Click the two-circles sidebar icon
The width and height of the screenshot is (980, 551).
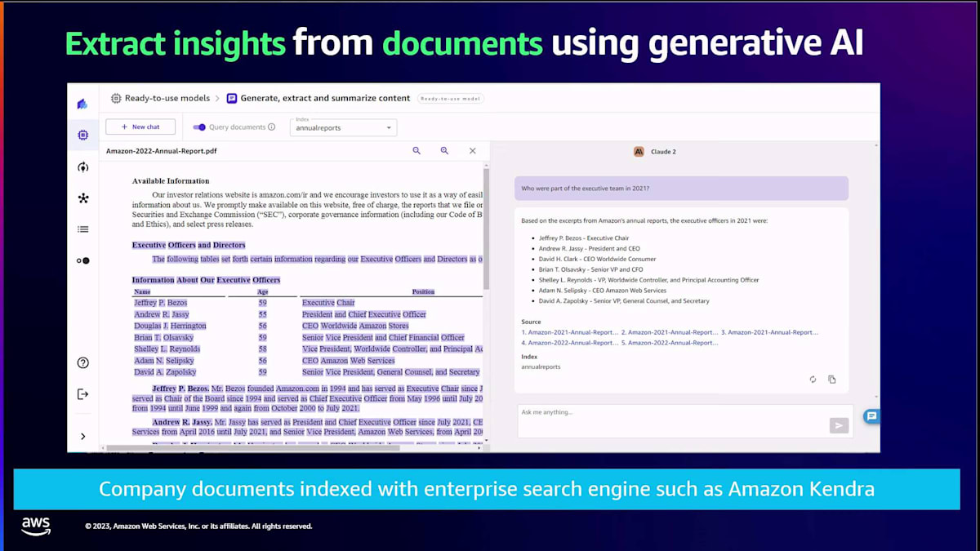pos(82,260)
